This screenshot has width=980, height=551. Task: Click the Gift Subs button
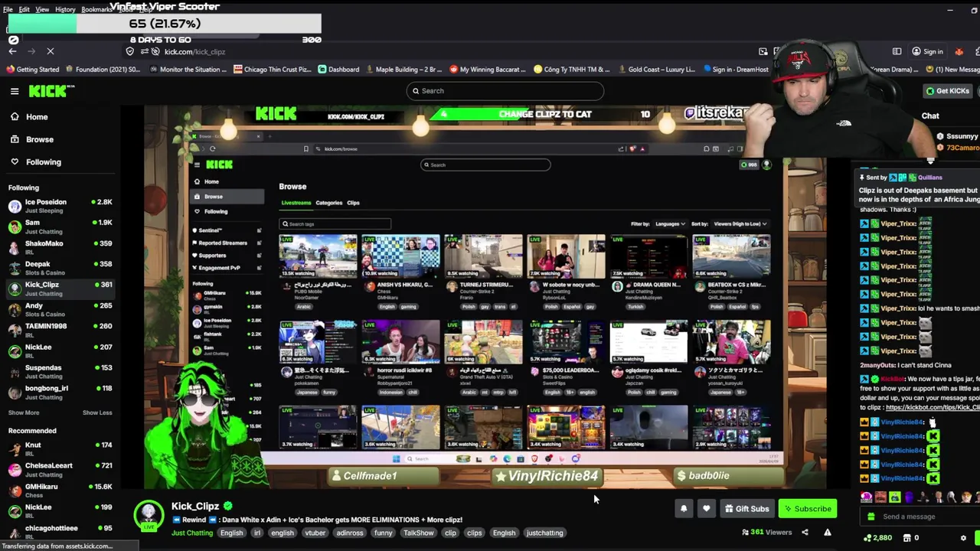[x=746, y=509]
